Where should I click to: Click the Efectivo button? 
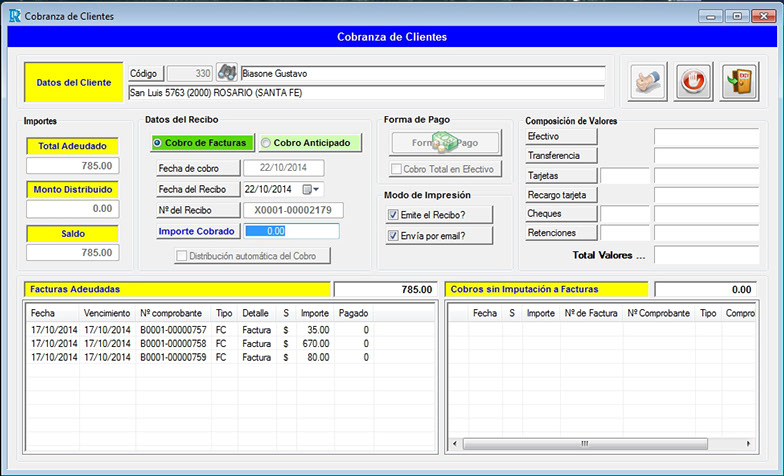(561, 136)
